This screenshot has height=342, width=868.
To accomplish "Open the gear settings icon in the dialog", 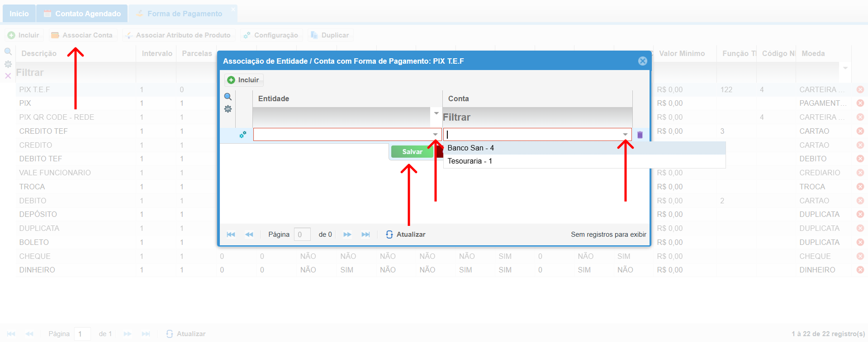I will pyautogui.click(x=228, y=109).
